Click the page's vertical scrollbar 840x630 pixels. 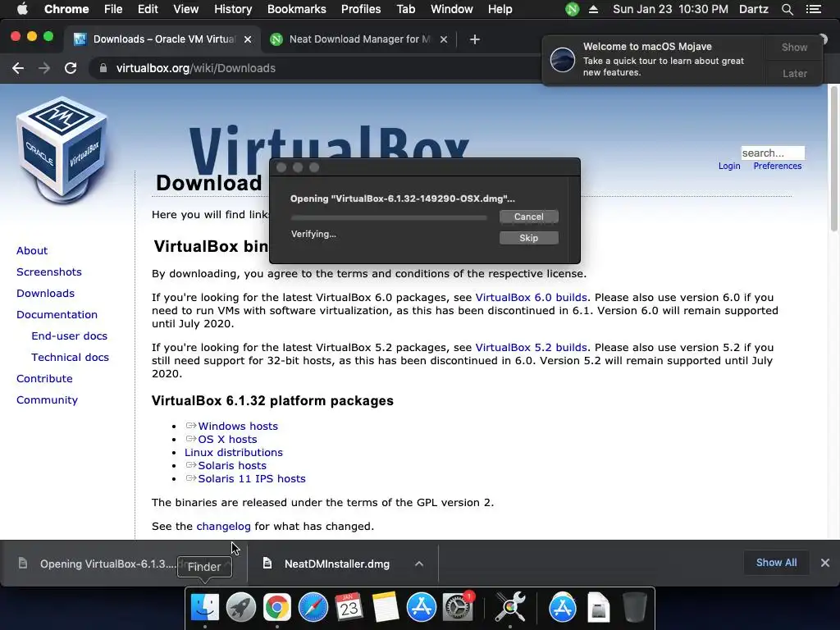click(x=834, y=158)
